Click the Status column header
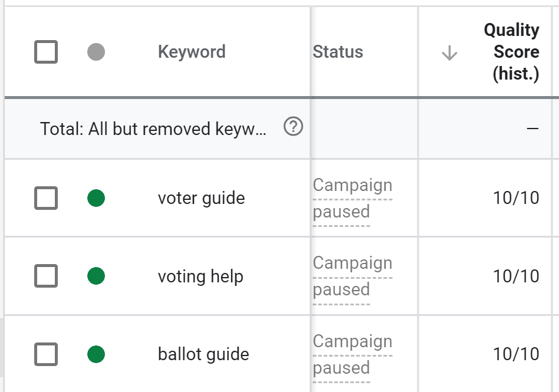 tap(338, 52)
